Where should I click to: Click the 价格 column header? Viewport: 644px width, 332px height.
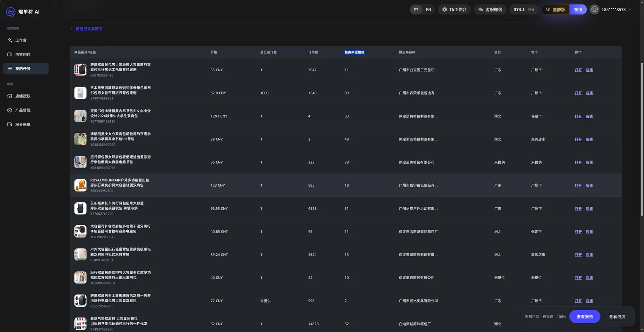[214, 52]
